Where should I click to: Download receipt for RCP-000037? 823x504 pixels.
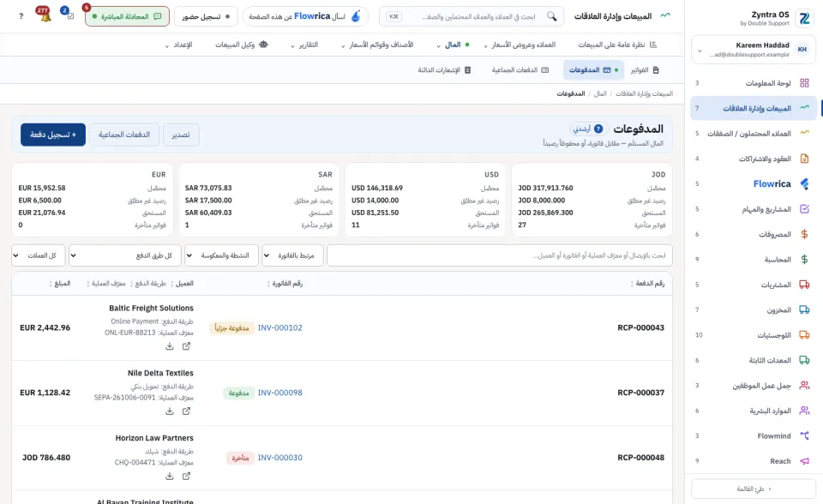(170, 411)
